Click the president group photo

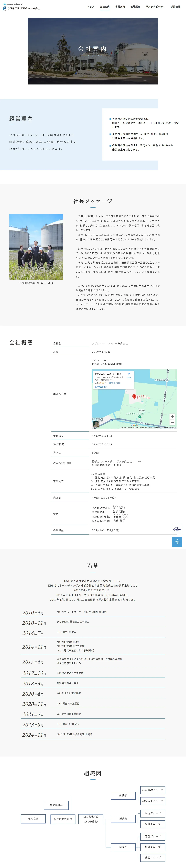pos(36,247)
